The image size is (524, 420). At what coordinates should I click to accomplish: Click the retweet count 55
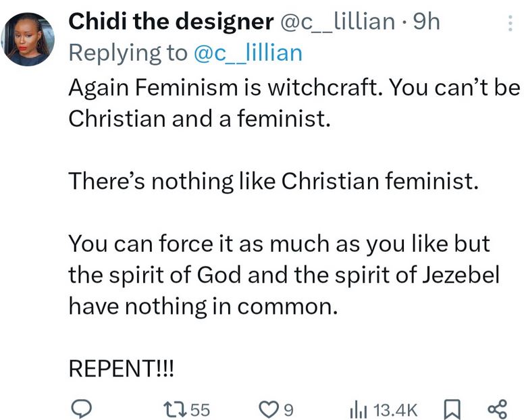click(x=200, y=409)
